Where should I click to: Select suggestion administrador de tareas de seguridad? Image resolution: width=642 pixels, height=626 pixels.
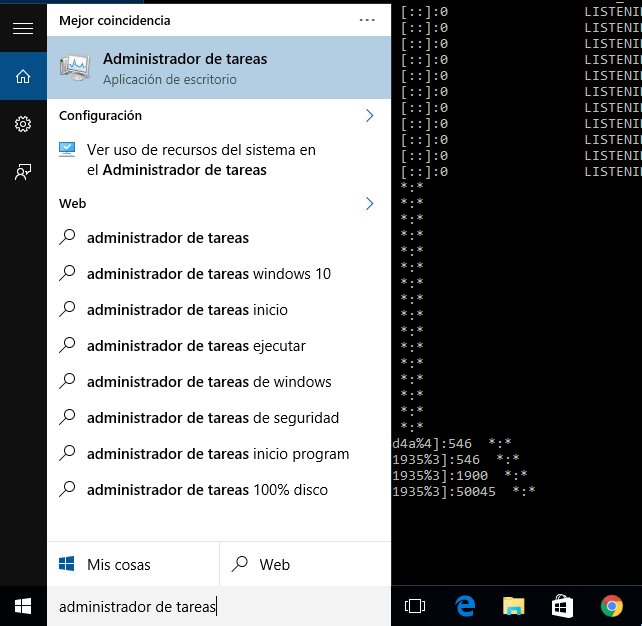click(219, 418)
